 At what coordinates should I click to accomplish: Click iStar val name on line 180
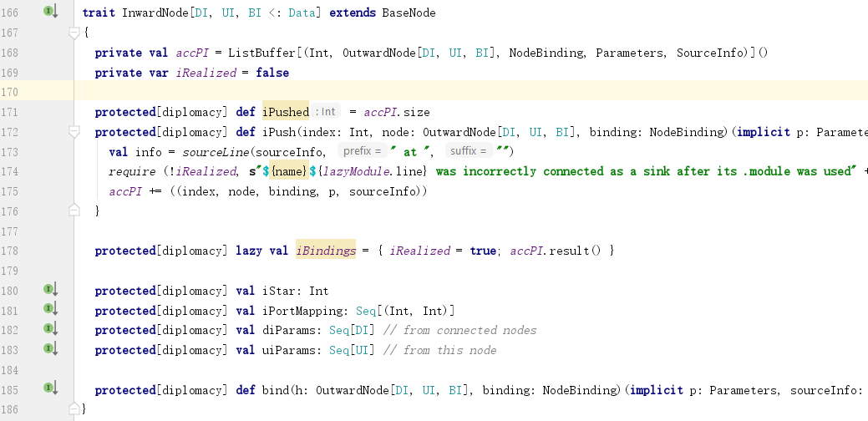coord(279,291)
